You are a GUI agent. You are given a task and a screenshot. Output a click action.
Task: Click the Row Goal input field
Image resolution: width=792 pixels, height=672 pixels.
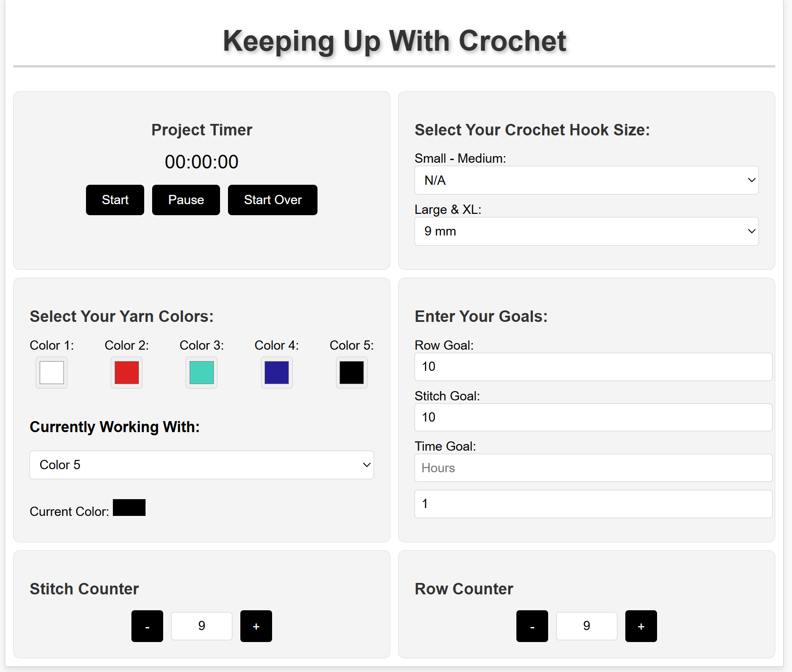point(594,367)
